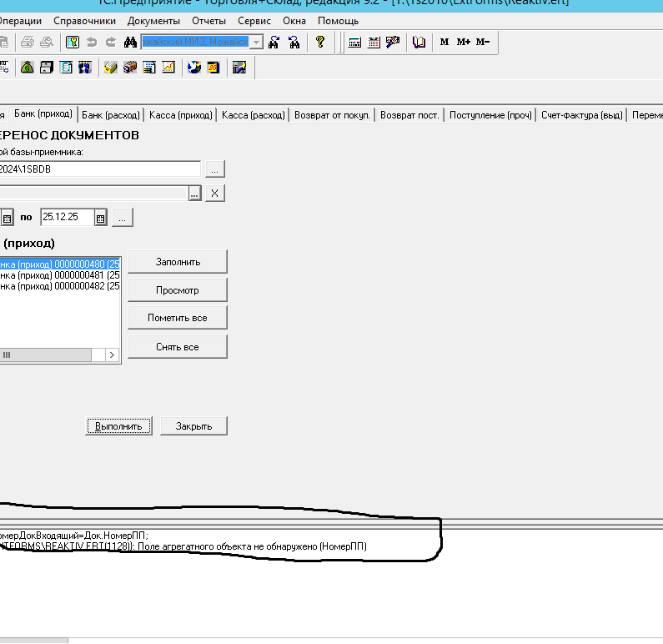Viewport: 663px width, 644px height.
Task: Switch to the Касса (расход) tab
Action: 254,115
